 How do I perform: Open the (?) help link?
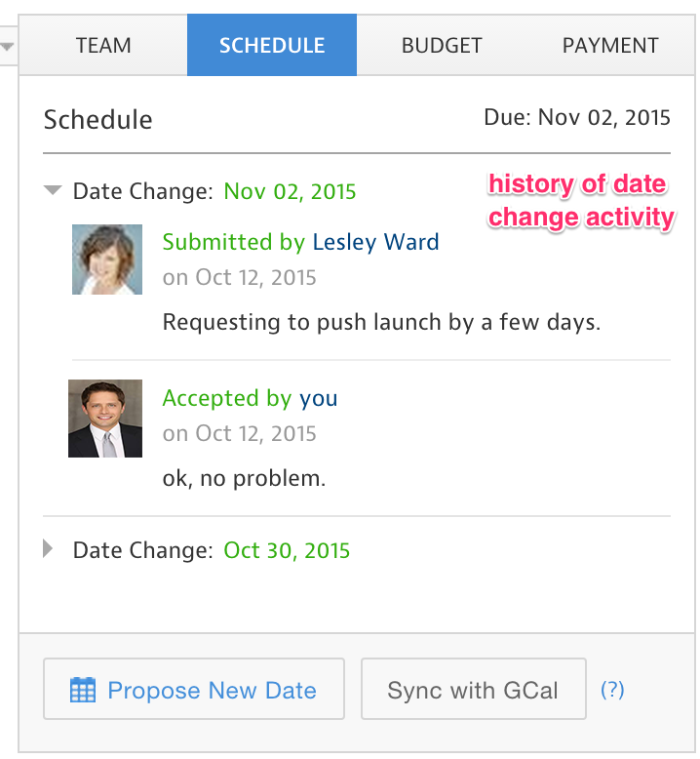(x=612, y=691)
